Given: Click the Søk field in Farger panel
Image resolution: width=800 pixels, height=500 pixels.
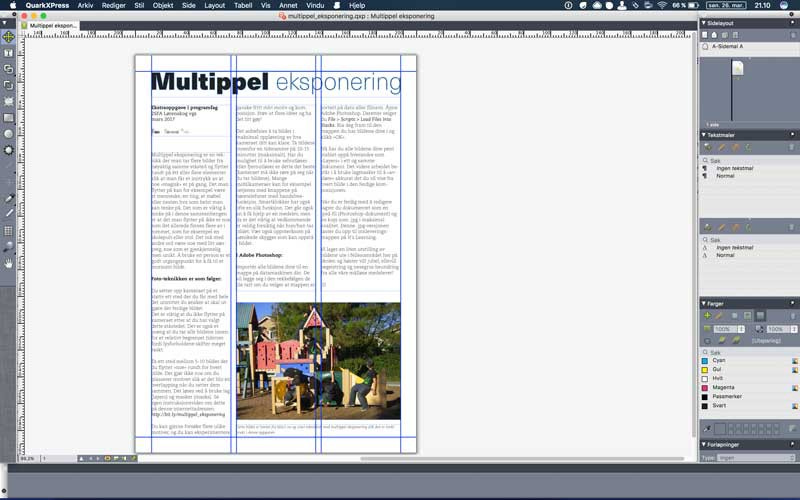Looking at the screenshot, I should pos(748,353).
